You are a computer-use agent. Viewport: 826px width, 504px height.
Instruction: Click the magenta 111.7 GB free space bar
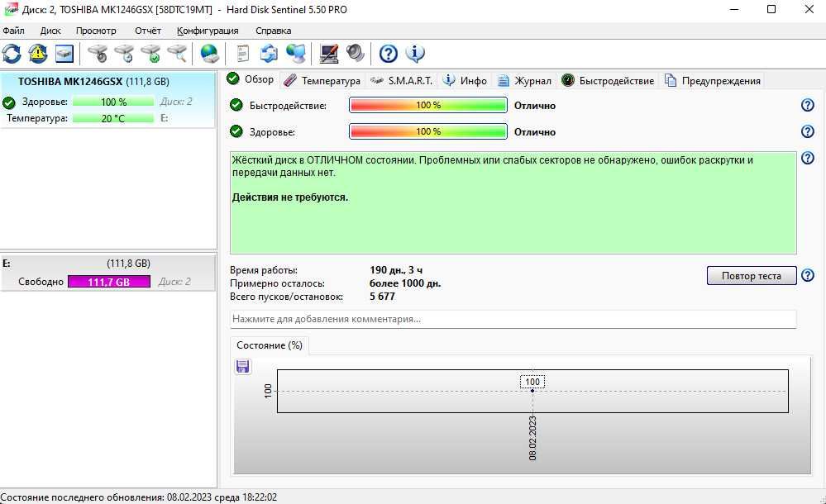109,282
